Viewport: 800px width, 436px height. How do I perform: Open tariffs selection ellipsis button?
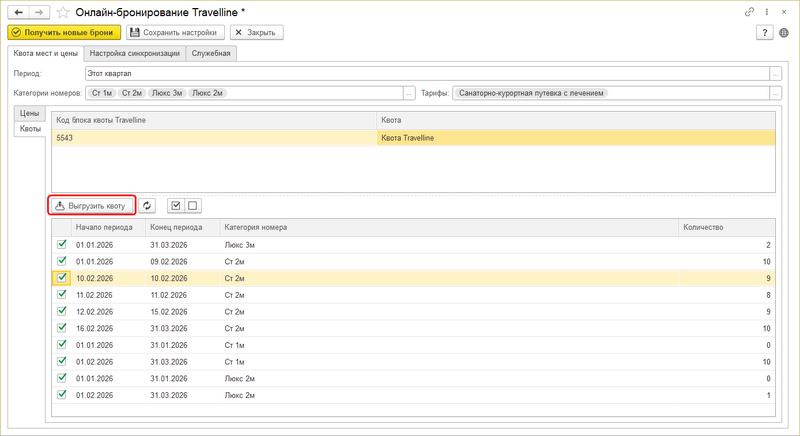(775, 93)
